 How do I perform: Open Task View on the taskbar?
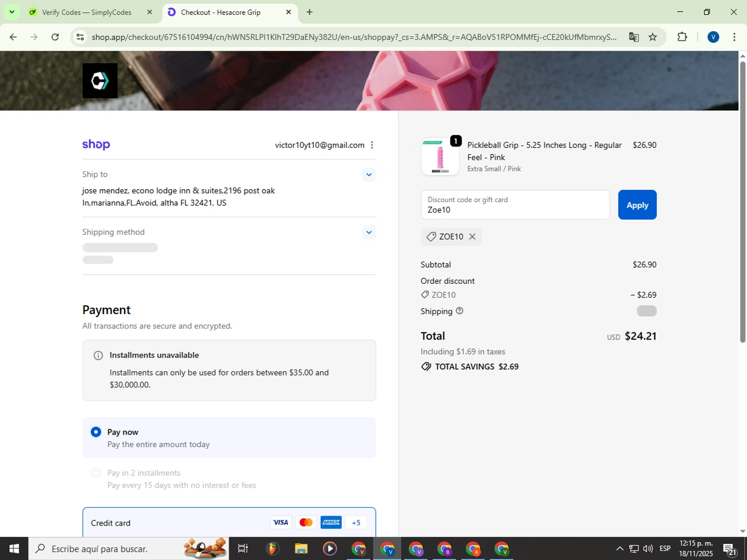click(243, 549)
